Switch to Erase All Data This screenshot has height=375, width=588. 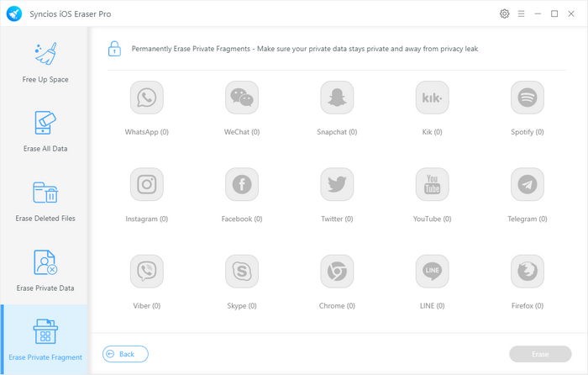(x=45, y=131)
